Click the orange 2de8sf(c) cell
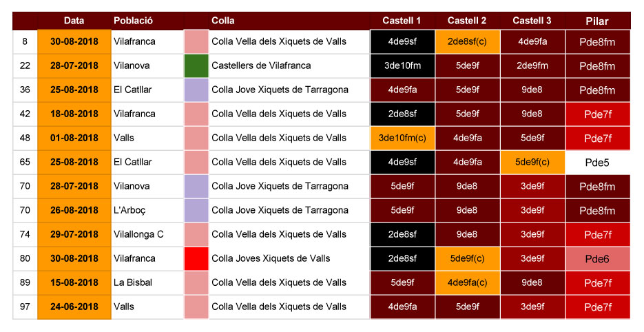This screenshot has width=644, height=332. tap(468, 41)
